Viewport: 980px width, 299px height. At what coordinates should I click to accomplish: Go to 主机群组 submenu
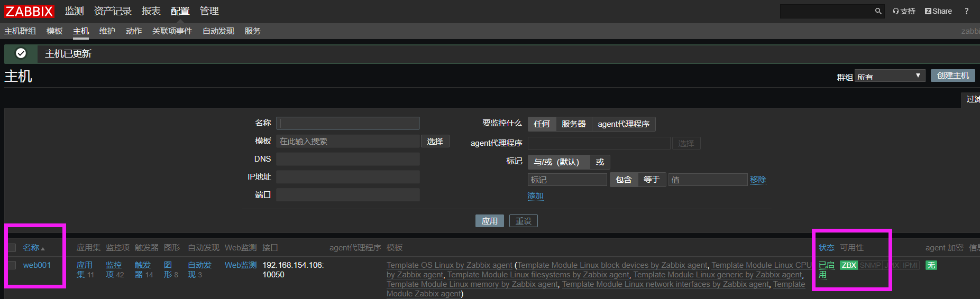20,31
